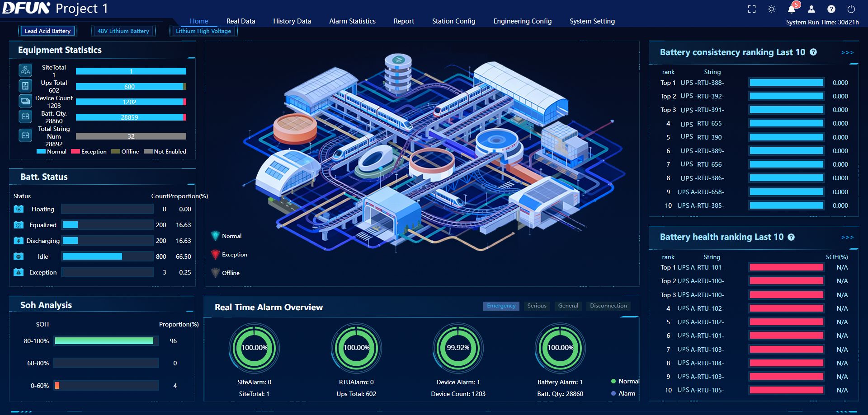This screenshot has height=415, width=868.
Task: Switch theme with the sun icon
Action: point(772,9)
